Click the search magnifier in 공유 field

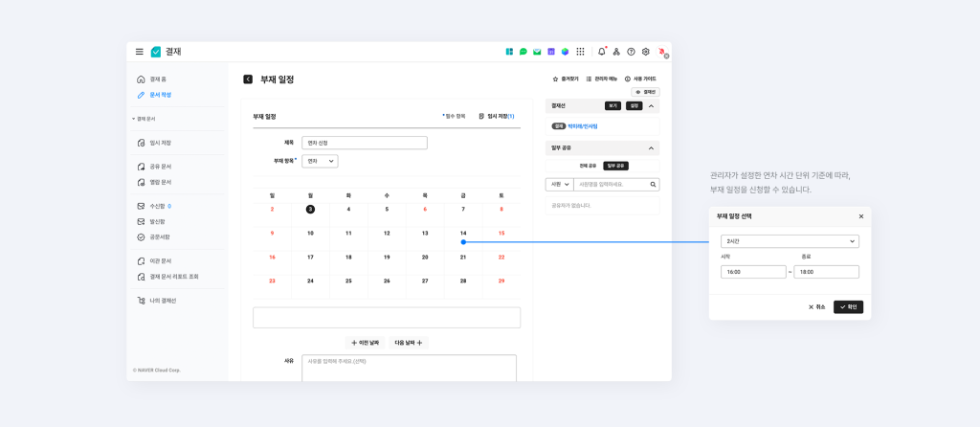tap(654, 184)
